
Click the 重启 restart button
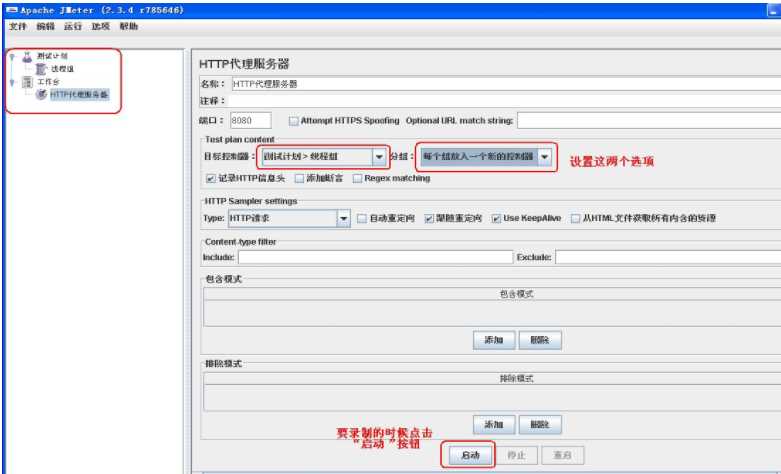pos(562,455)
